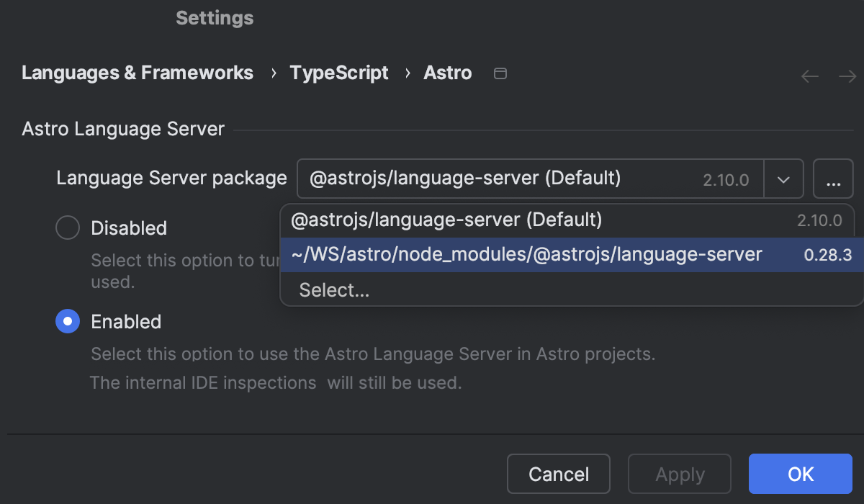Viewport: 864px width, 504px height.
Task: Dismiss the dialog with Cancel
Action: (559, 474)
